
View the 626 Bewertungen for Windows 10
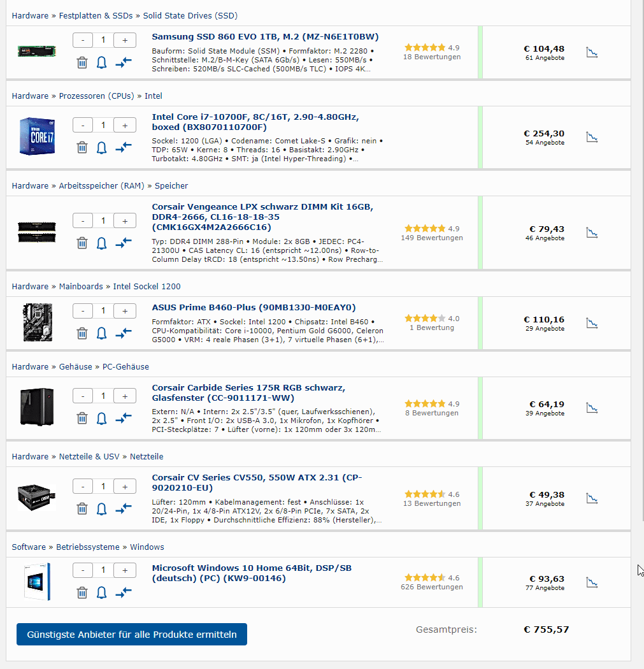[x=432, y=587]
